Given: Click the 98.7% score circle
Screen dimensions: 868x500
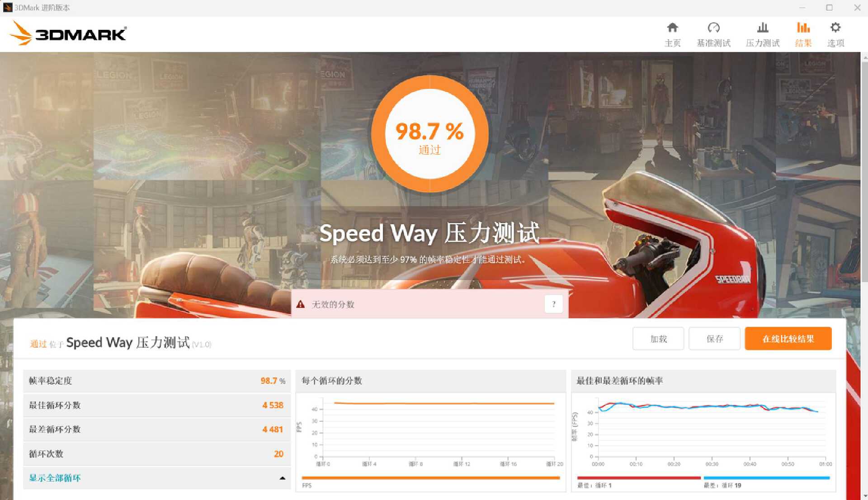Looking at the screenshot, I should click(429, 134).
